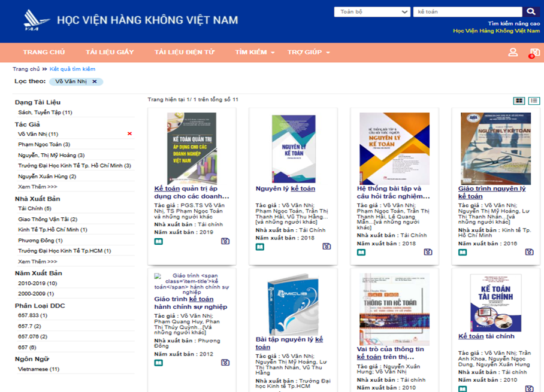The image size is (544, 392).
Task: Open read icon for Kế toán tài chính book
Action: 463,389
